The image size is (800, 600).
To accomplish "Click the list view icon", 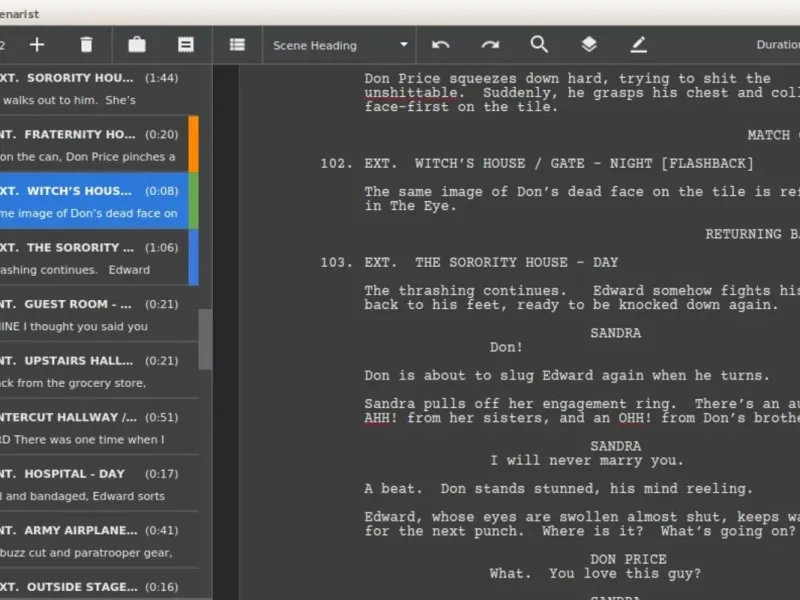I will tap(237, 45).
